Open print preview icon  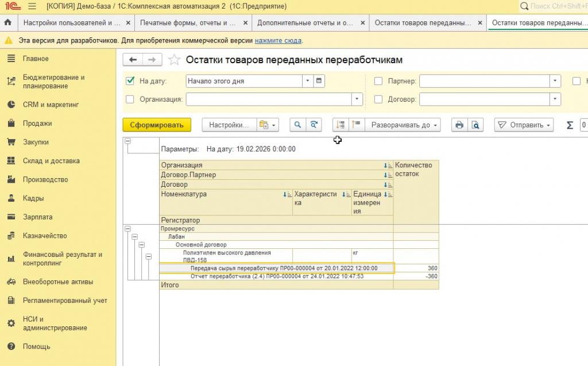(475, 125)
